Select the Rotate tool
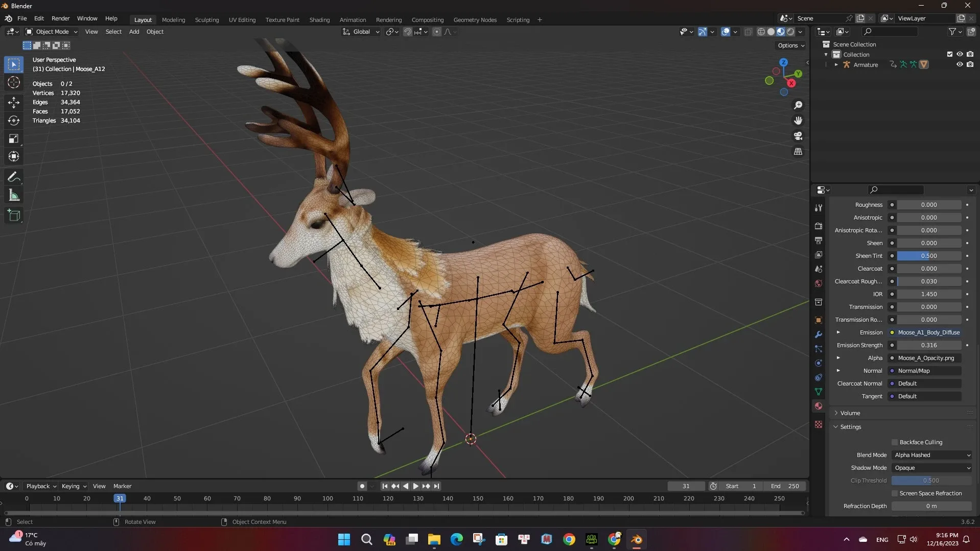This screenshot has height=551, width=980. click(14, 121)
